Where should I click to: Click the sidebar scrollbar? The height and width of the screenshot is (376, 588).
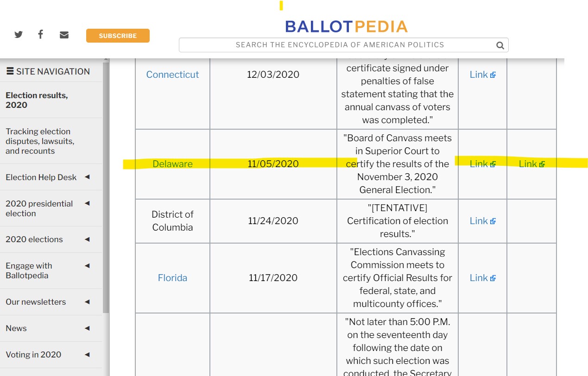pyautogui.click(x=106, y=187)
